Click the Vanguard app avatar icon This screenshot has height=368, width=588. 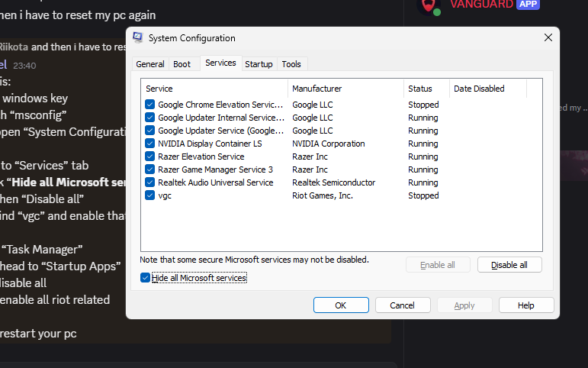(431, 5)
